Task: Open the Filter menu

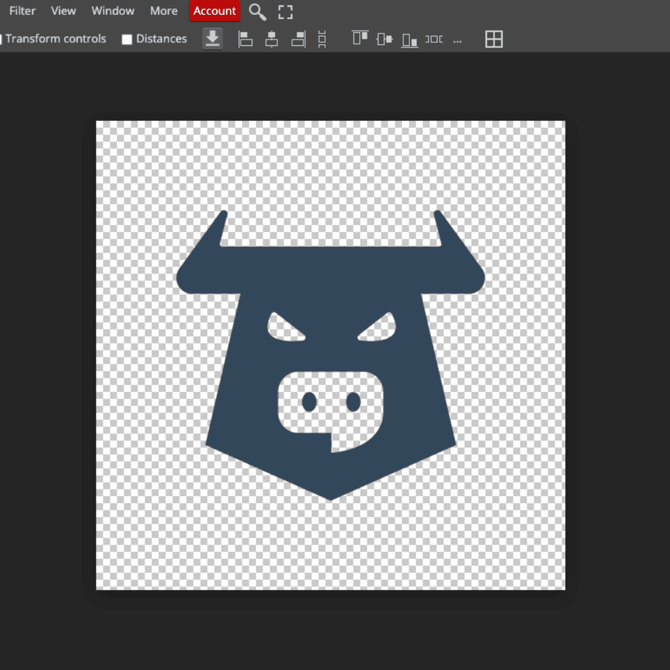Action: 22,11
